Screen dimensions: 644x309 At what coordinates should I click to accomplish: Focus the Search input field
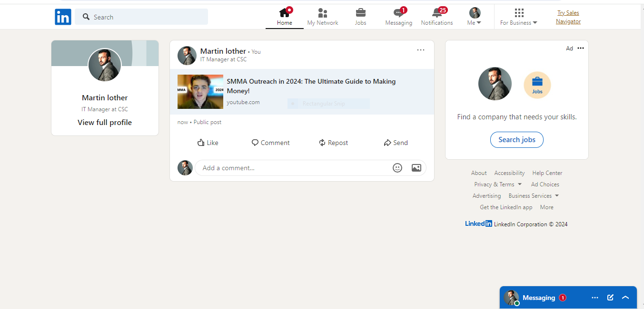click(x=141, y=17)
